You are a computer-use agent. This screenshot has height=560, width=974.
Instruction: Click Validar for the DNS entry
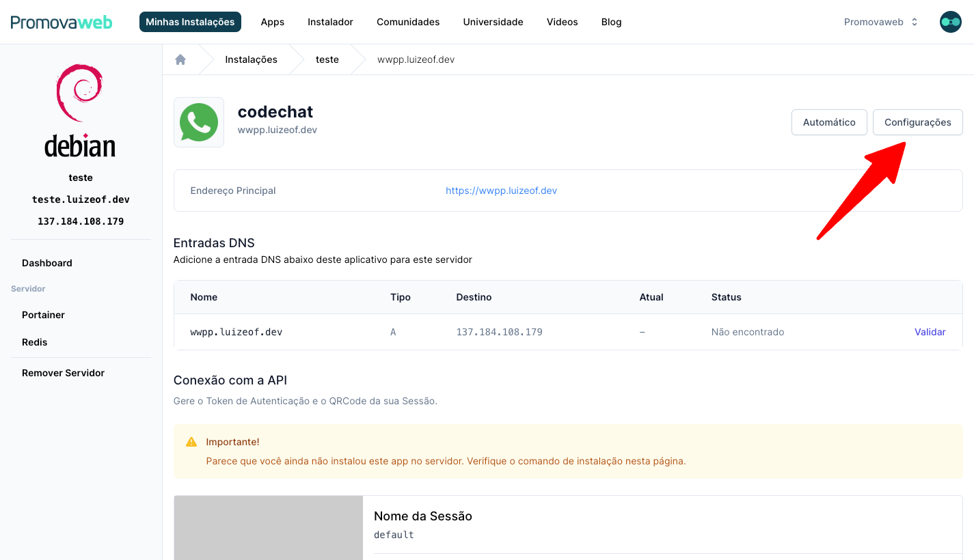[930, 332]
